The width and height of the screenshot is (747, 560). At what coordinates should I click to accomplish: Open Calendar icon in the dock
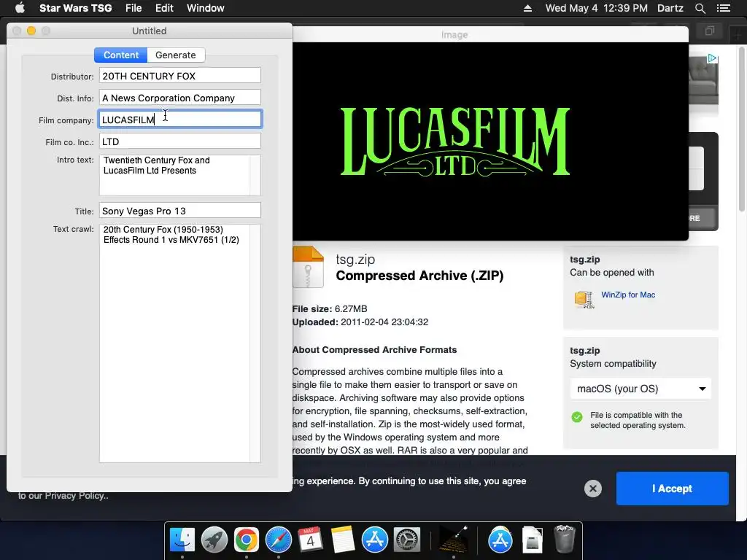coord(310,540)
